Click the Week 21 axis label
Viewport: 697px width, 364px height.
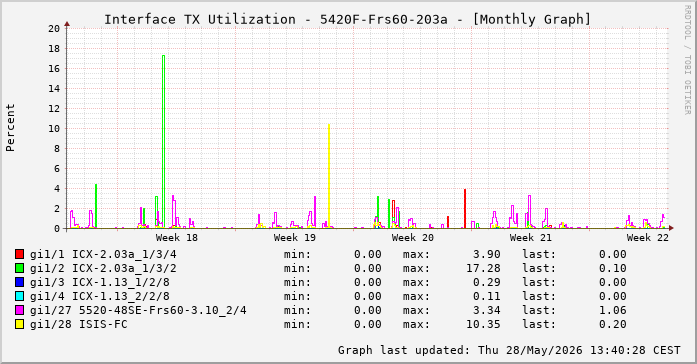[530, 238]
